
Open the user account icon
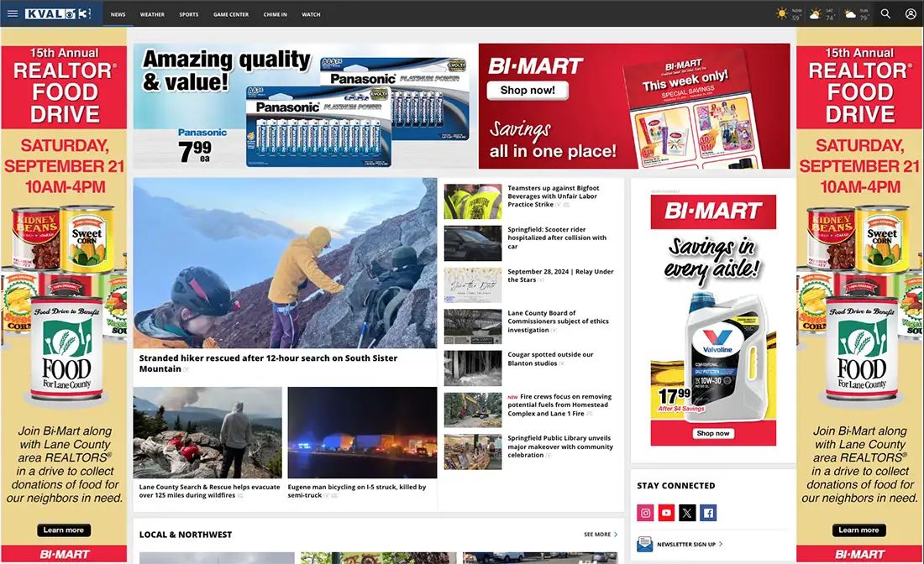tap(911, 13)
